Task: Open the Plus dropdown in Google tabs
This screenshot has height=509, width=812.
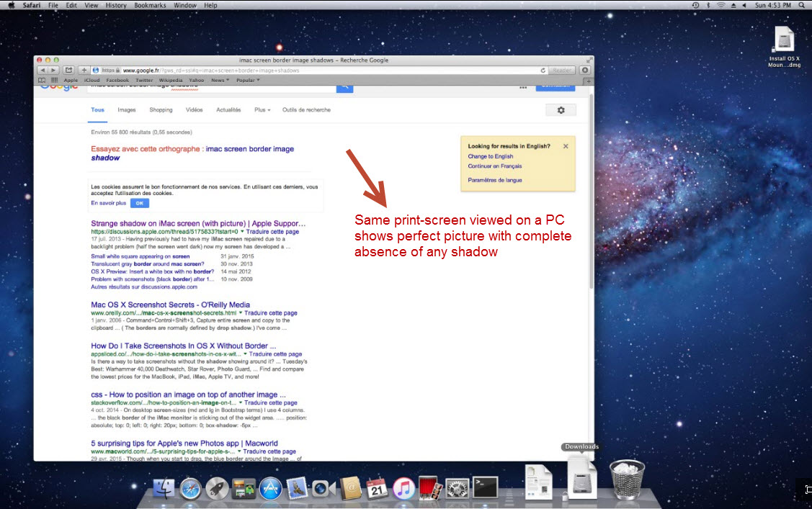Action: point(262,109)
